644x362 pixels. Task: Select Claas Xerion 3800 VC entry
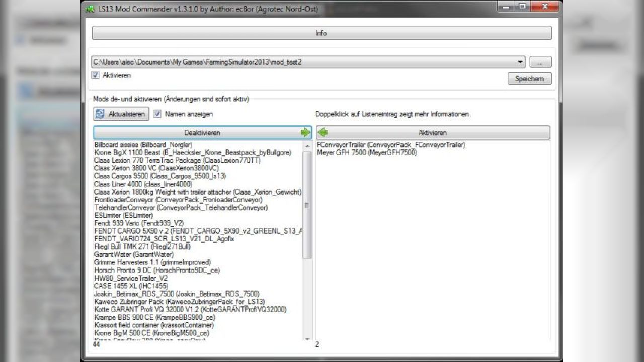coord(156,168)
